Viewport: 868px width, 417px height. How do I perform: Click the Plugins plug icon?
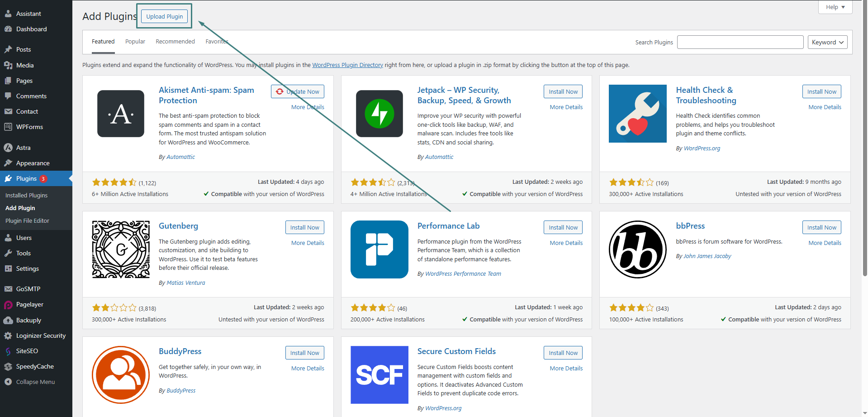[8, 178]
